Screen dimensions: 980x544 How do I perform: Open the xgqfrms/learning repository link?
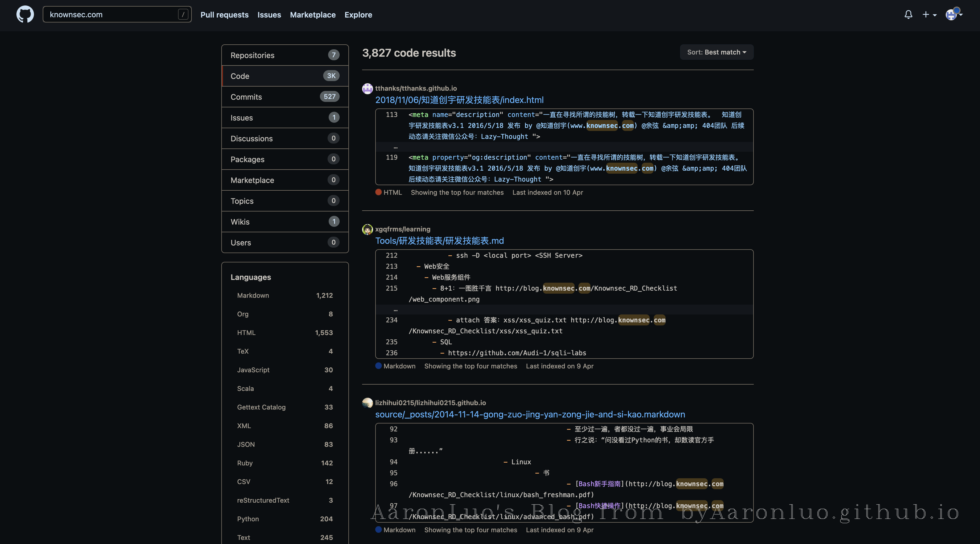pos(403,229)
